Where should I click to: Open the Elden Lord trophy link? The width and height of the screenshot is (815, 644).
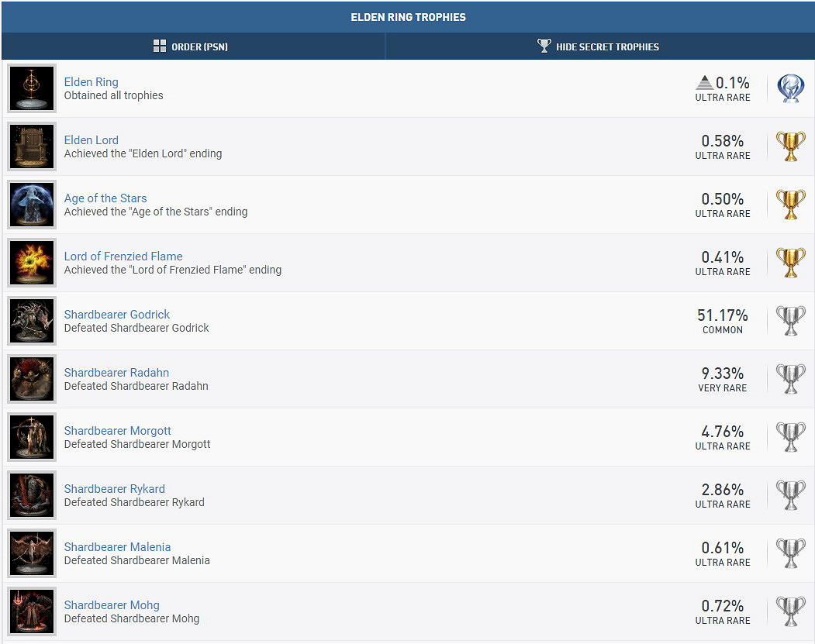click(92, 140)
